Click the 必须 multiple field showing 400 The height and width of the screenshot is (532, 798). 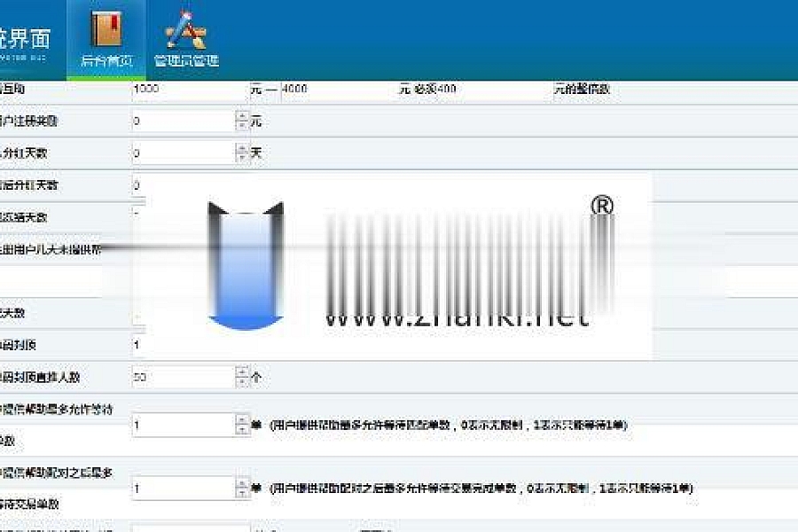tap(494, 90)
